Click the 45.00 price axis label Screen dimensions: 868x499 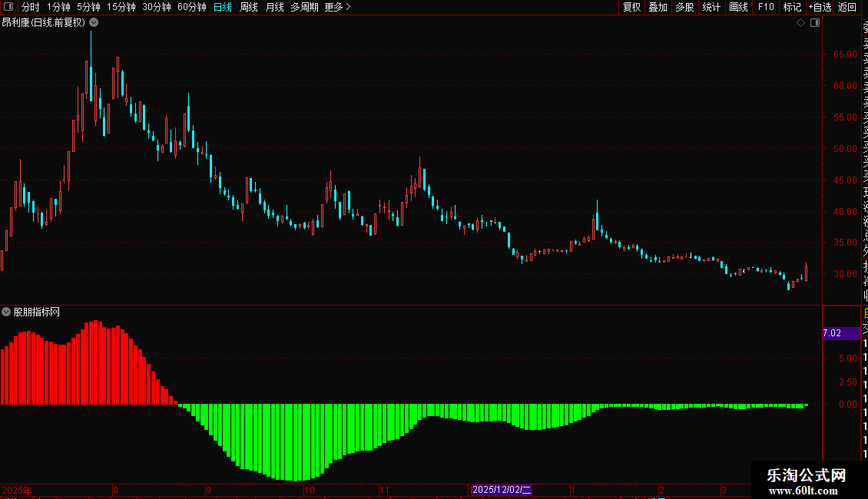(x=845, y=180)
